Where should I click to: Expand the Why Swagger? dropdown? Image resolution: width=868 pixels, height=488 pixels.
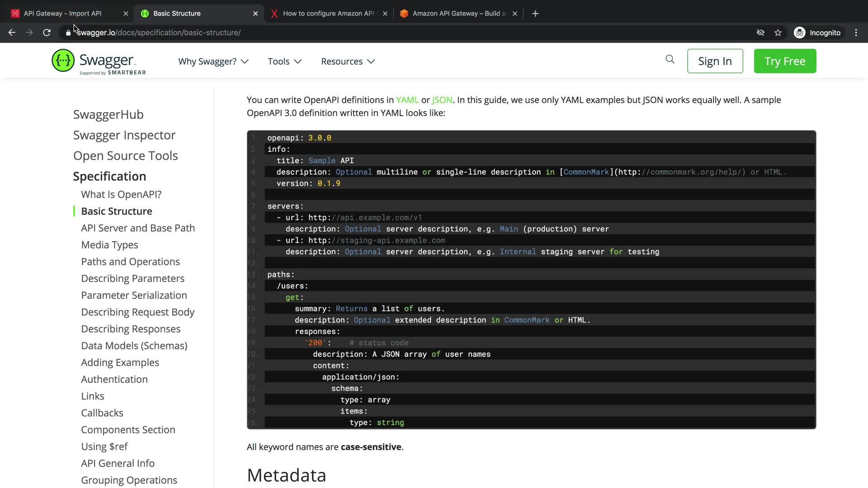coord(213,61)
